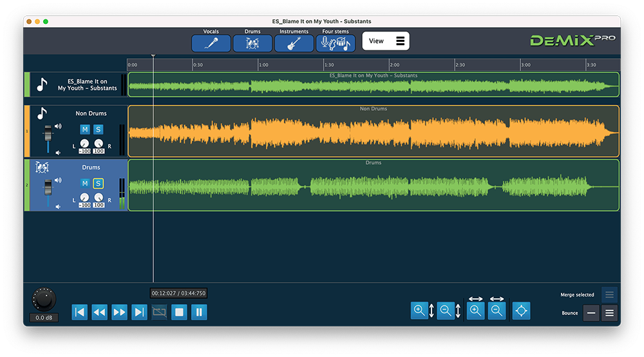This screenshot has width=644, height=357.
Task: Skip to the start of the song
Action: click(79, 313)
